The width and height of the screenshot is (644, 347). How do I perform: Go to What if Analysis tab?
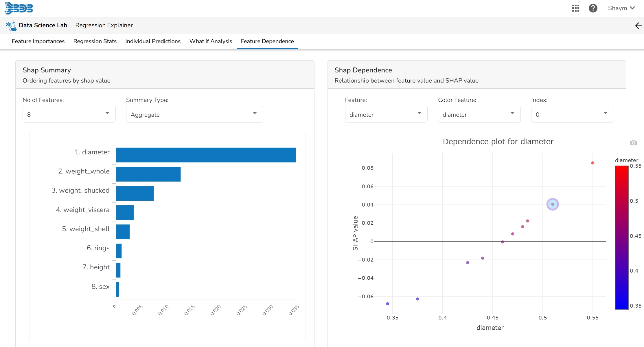211,41
